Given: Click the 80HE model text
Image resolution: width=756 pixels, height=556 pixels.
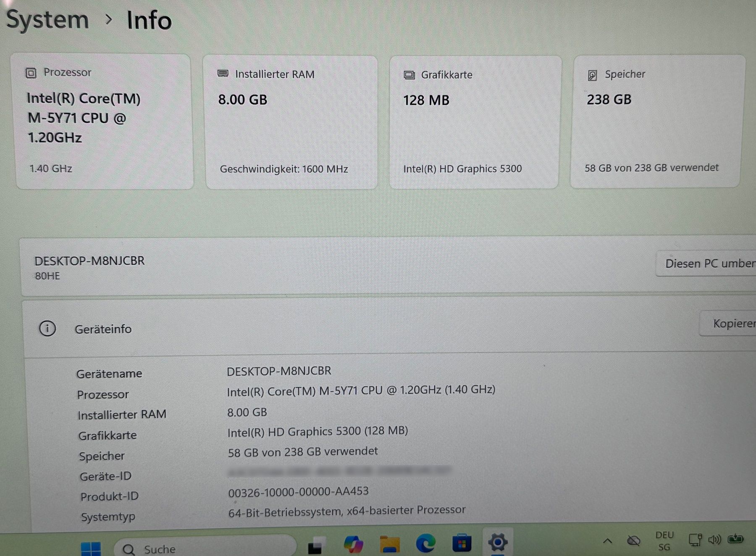Looking at the screenshot, I should [x=47, y=276].
